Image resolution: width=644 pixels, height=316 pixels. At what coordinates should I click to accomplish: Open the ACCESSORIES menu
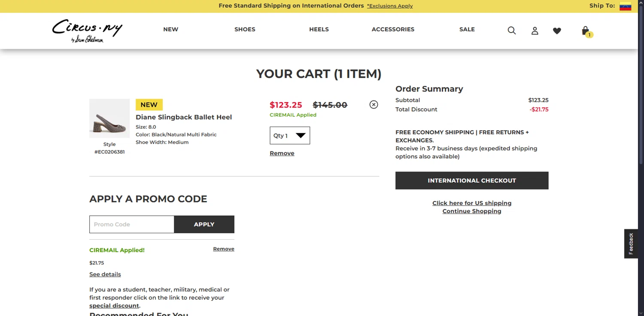(x=393, y=30)
